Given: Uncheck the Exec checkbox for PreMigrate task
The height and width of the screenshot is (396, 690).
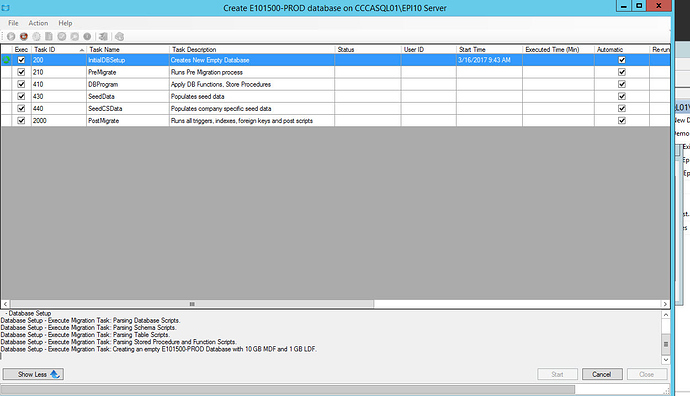Looking at the screenshot, I should point(21,72).
